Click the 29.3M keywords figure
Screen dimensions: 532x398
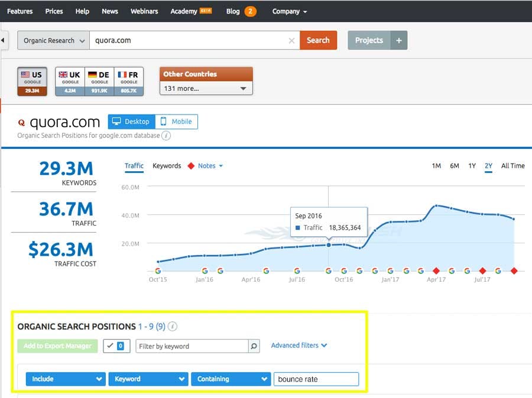point(66,168)
